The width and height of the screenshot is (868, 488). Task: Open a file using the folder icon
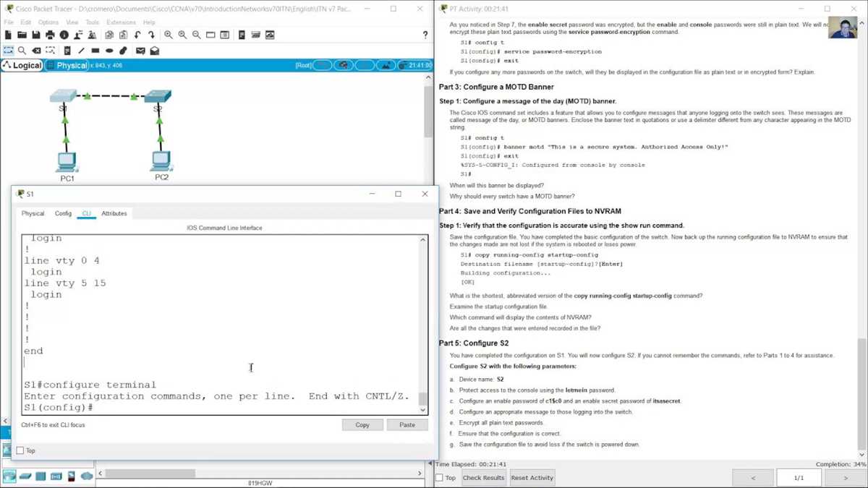22,35
